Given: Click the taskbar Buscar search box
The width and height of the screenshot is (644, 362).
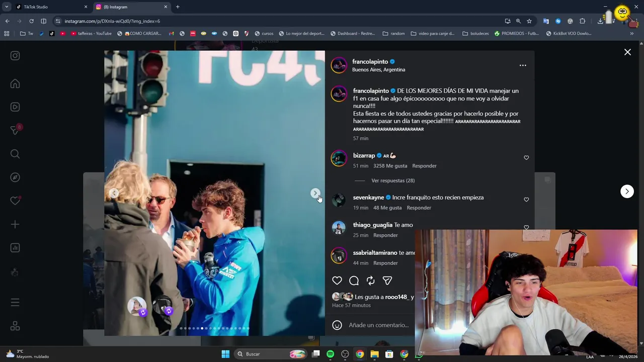Looking at the screenshot, I should pos(271,354).
